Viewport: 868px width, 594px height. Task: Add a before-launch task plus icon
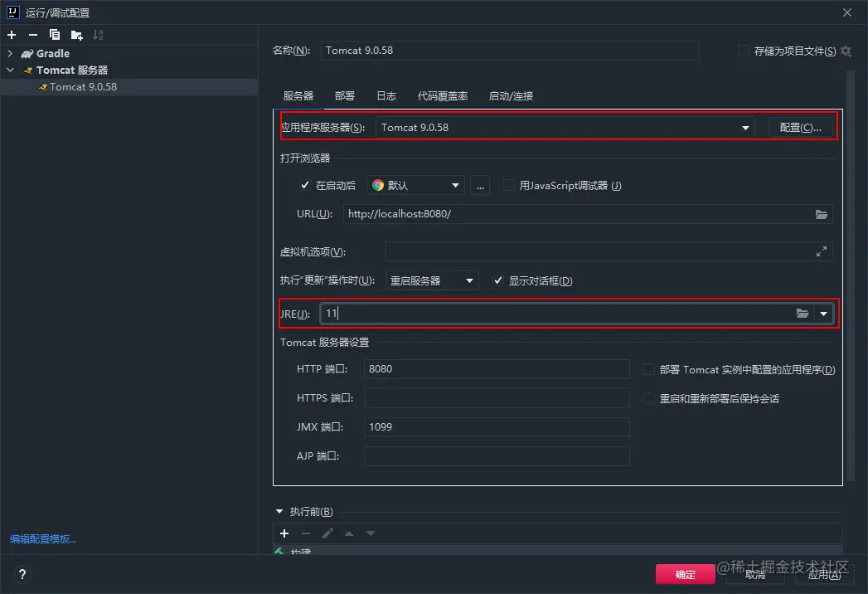284,533
